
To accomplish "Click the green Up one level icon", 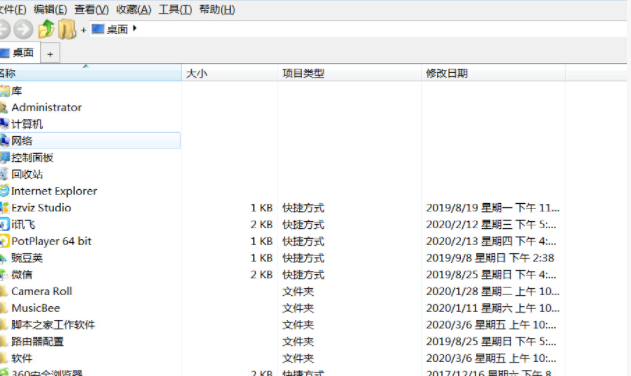I will coord(46,29).
